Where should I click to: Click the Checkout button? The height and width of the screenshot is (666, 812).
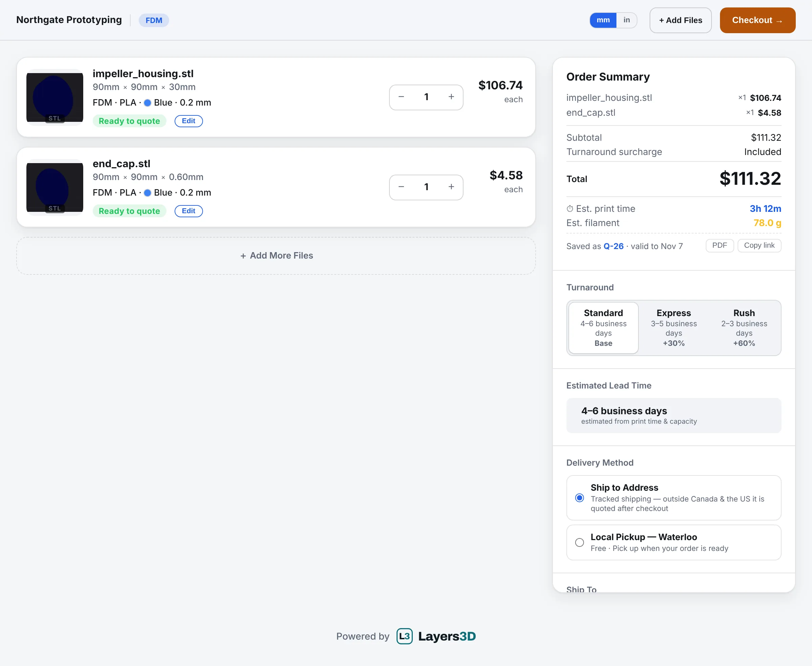[x=758, y=20]
